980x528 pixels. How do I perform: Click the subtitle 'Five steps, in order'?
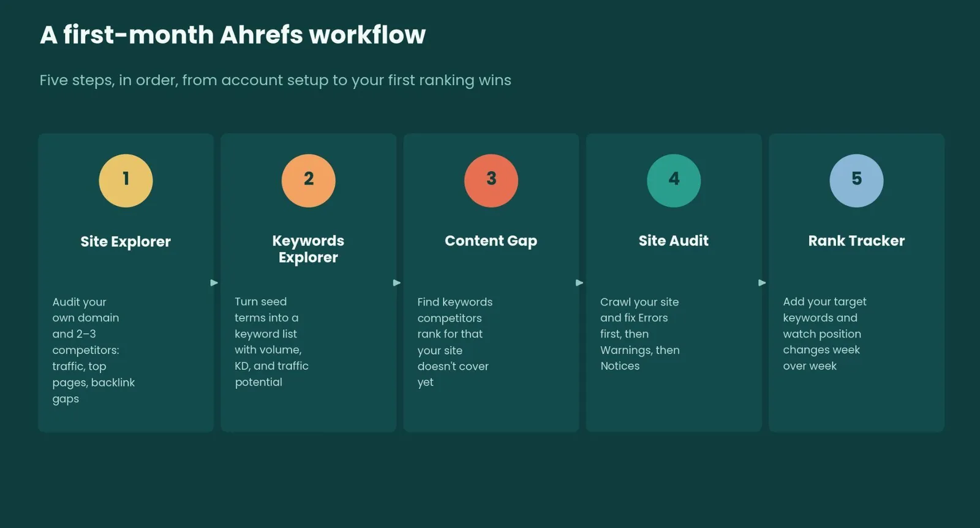[x=276, y=80]
